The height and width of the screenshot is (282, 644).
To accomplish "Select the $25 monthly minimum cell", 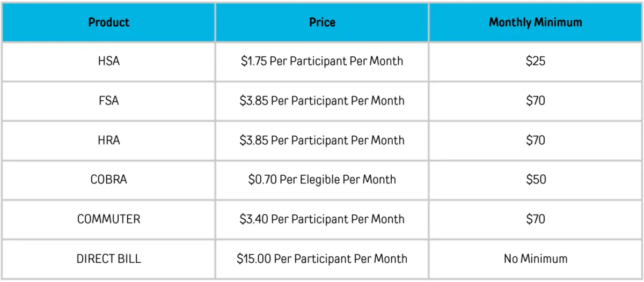I will 535,61.
